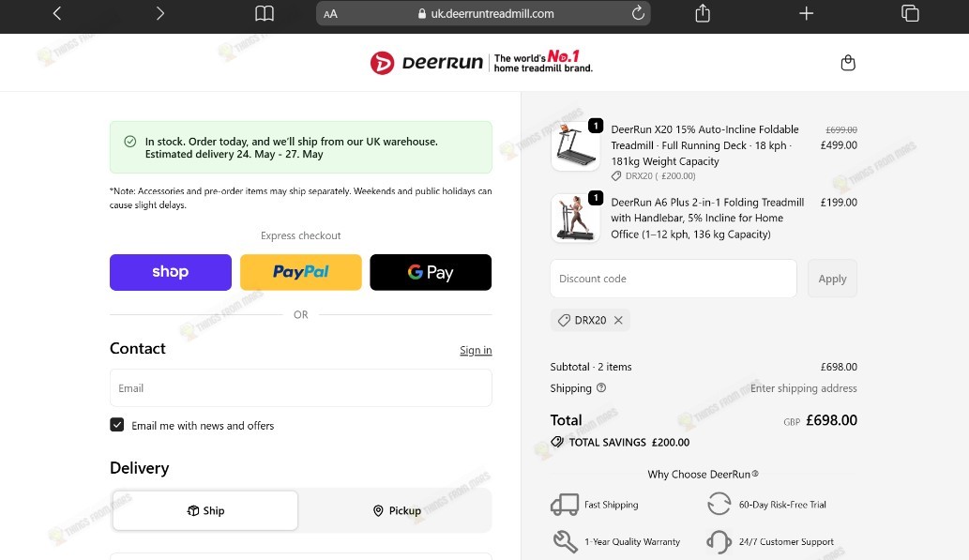The image size is (969, 560).
Task: Apply the discount code
Action: pos(832,279)
